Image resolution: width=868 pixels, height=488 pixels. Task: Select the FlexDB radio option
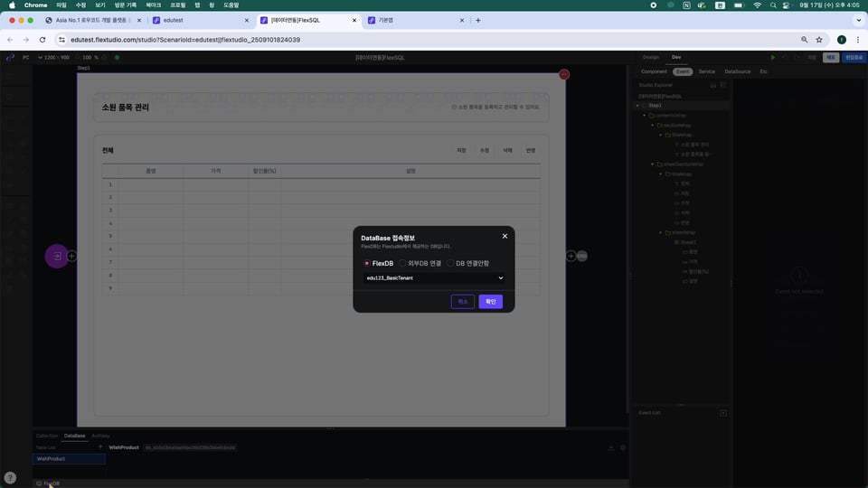(x=379, y=263)
